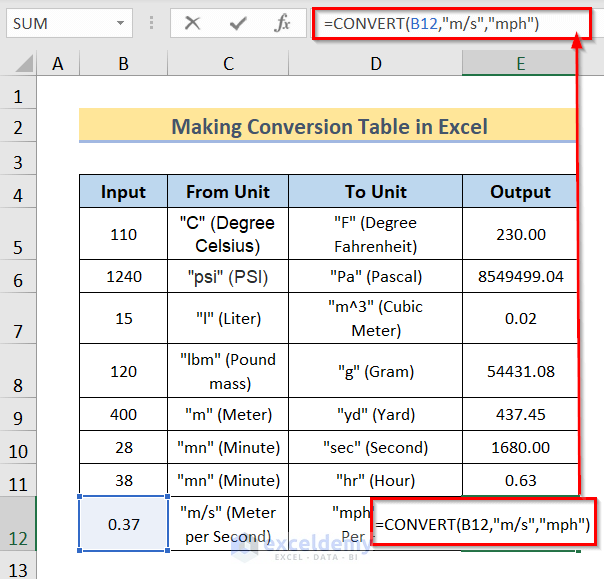This screenshot has width=604, height=579.
Task: Select the output cell 54431.08
Action: click(x=520, y=371)
